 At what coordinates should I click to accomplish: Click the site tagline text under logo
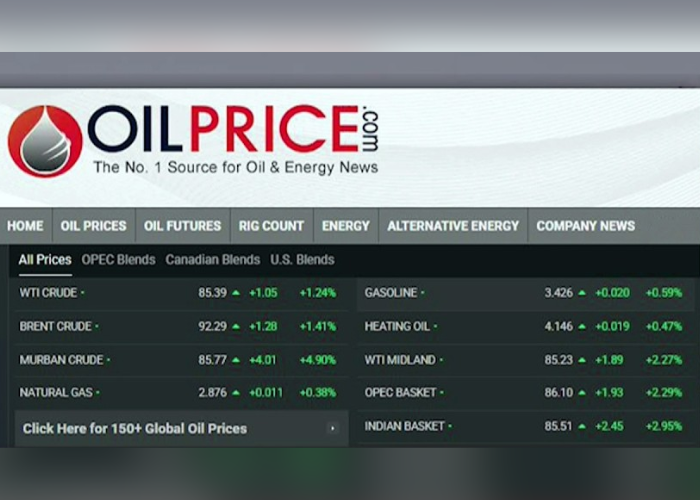click(x=236, y=167)
